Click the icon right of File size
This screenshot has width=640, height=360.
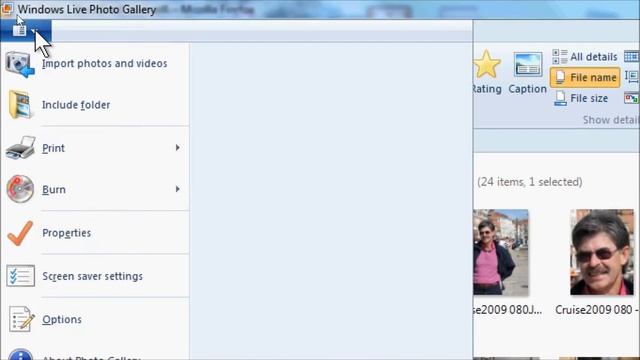pos(631,98)
